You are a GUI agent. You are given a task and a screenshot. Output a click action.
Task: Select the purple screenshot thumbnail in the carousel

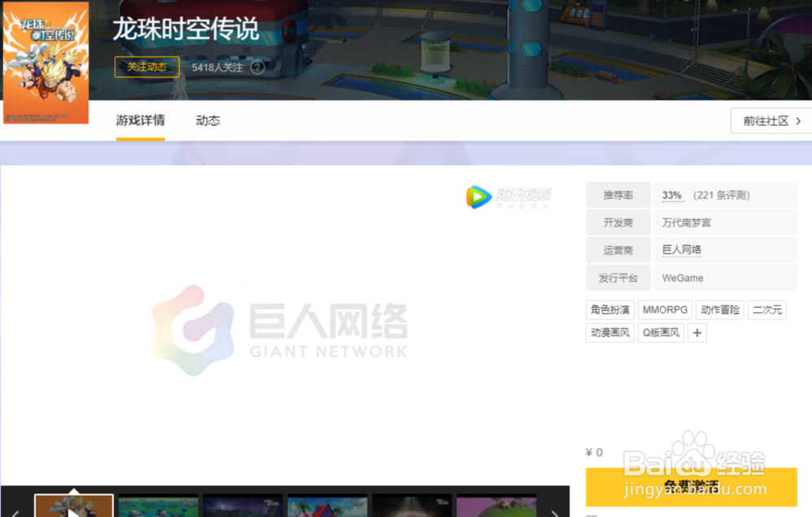point(496,506)
